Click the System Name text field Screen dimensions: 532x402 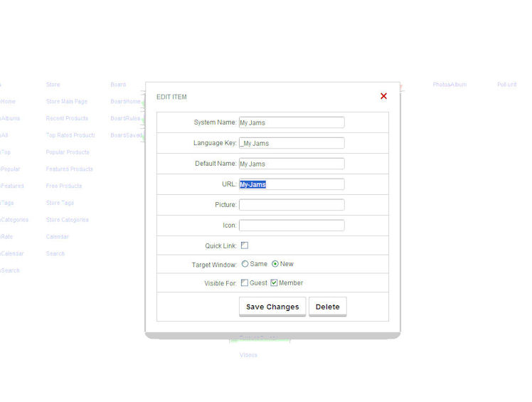[292, 122]
